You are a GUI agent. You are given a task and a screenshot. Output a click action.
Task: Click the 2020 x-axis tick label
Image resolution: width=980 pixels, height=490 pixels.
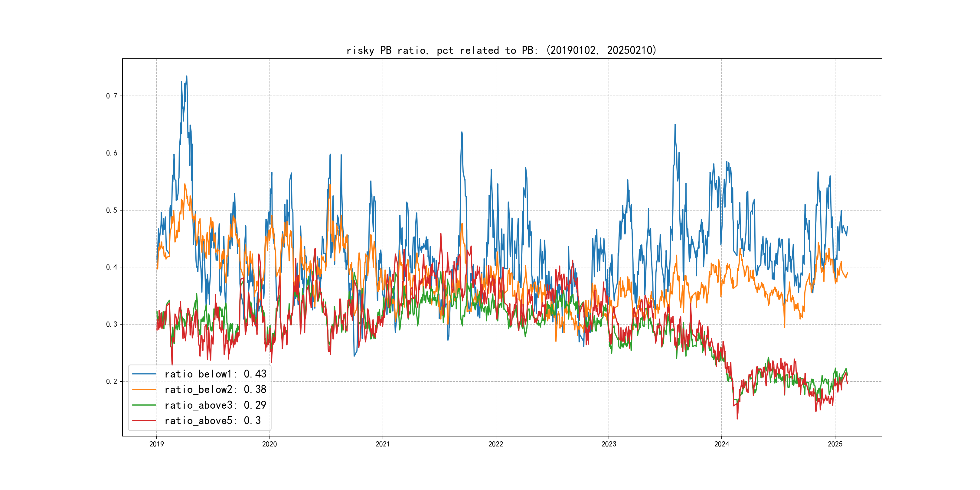click(269, 444)
